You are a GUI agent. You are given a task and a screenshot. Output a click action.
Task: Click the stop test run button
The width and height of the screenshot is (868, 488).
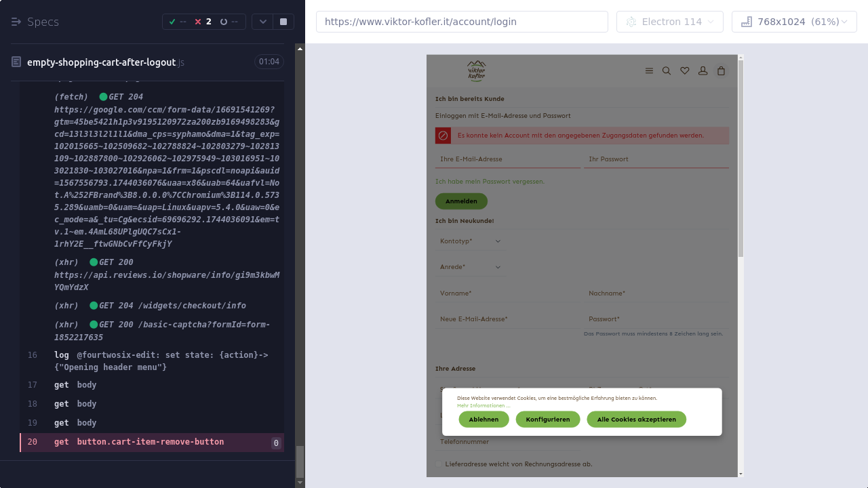[283, 22]
